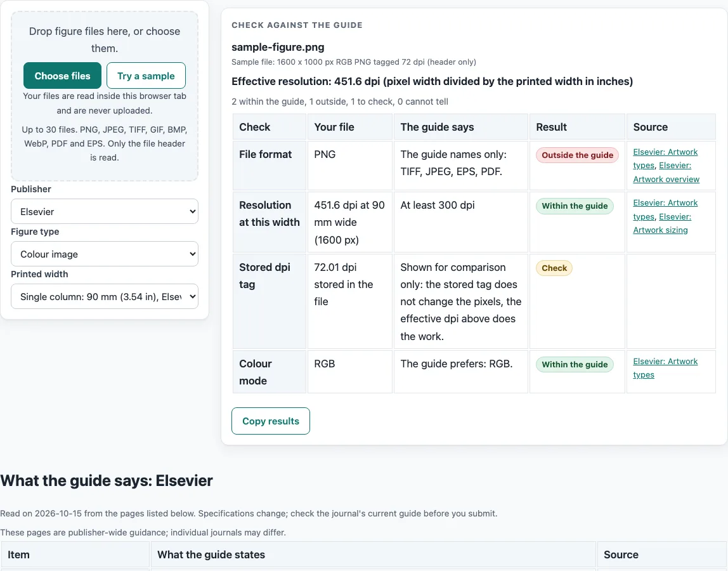Click the Resolution at this width row header
Viewport: 728px width, 571px height.
coord(270,222)
